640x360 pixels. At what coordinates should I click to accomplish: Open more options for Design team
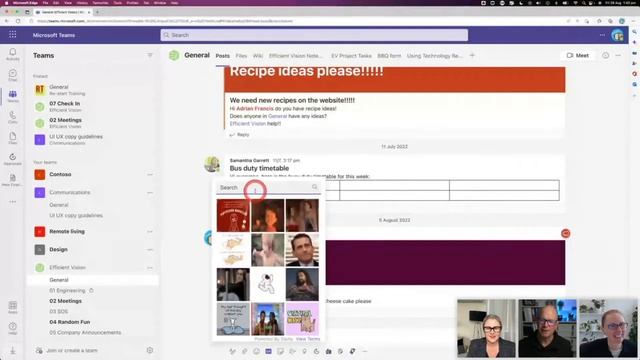click(150, 249)
